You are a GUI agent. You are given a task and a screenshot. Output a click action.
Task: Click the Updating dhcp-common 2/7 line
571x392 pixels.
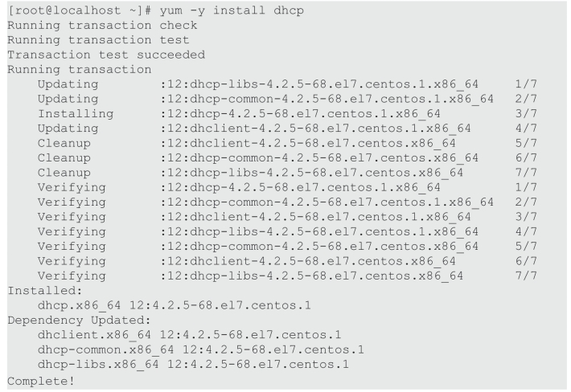287,99
